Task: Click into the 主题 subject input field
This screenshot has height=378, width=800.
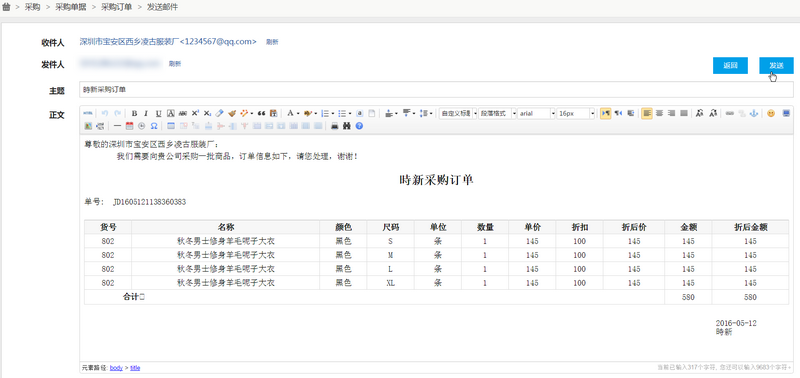Action: click(x=436, y=89)
